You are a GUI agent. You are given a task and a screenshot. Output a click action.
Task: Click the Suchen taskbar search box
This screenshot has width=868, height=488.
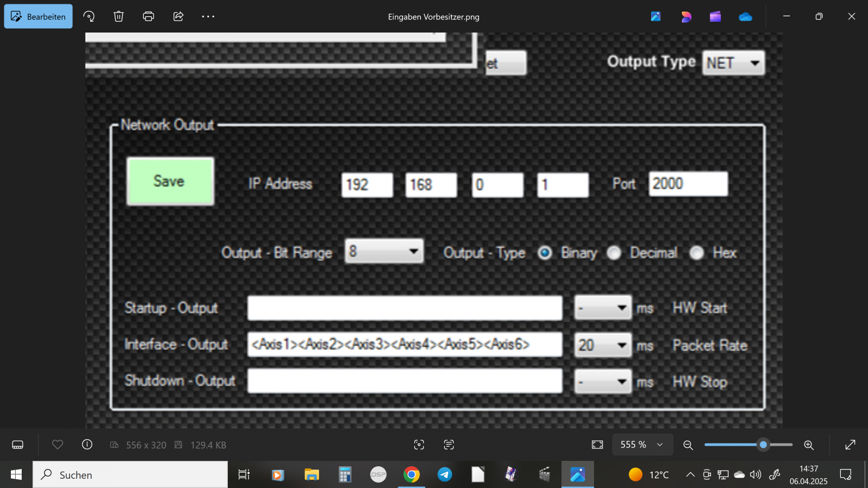130,475
